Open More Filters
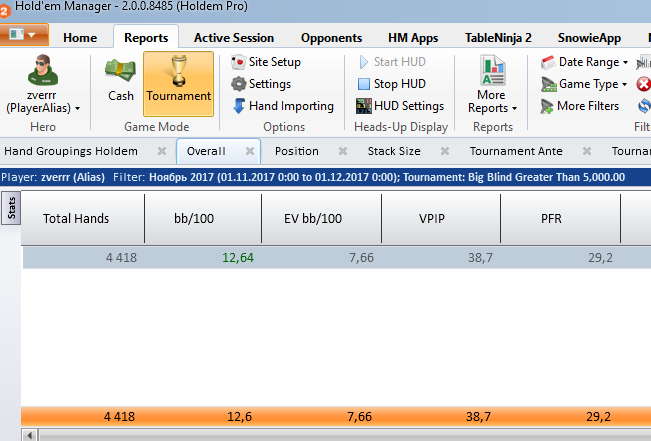651x441 pixels. point(580,106)
